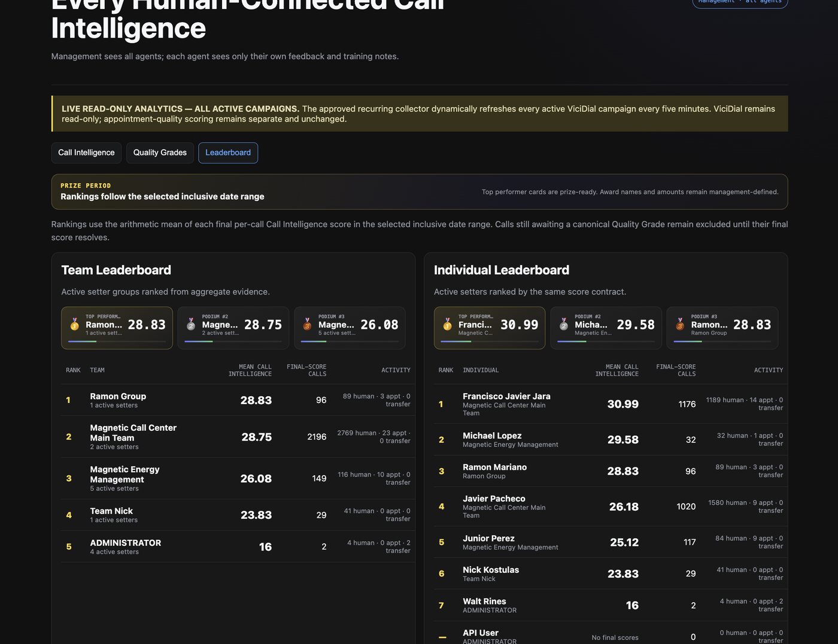838x644 pixels.
Task: Select Magnetic Energy Management team row name
Action: click(x=125, y=475)
